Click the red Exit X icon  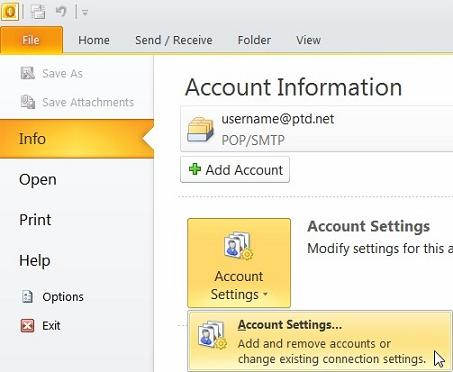tap(27, 325)
